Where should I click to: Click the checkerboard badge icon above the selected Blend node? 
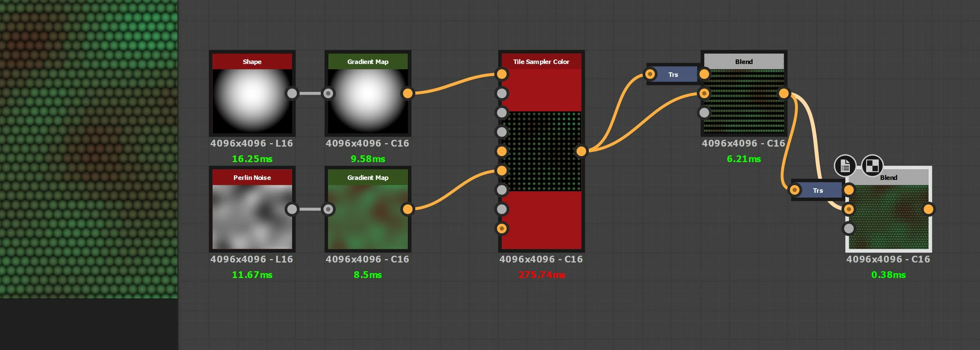[x=872, y=166]
